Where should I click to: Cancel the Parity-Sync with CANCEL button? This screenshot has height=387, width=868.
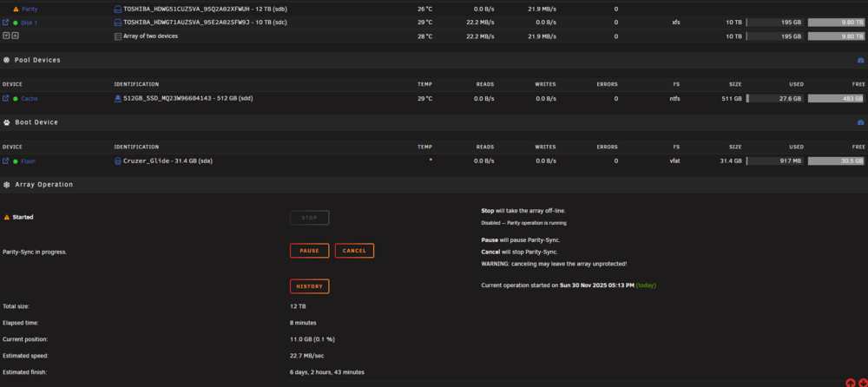pos(354,251)
